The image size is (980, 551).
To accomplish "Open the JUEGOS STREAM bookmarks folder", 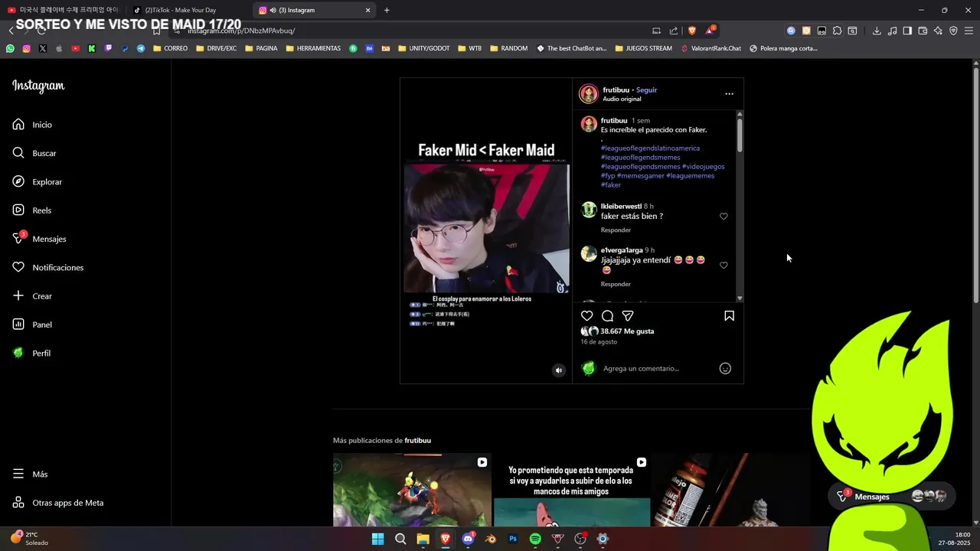I will tap(643, 48).
